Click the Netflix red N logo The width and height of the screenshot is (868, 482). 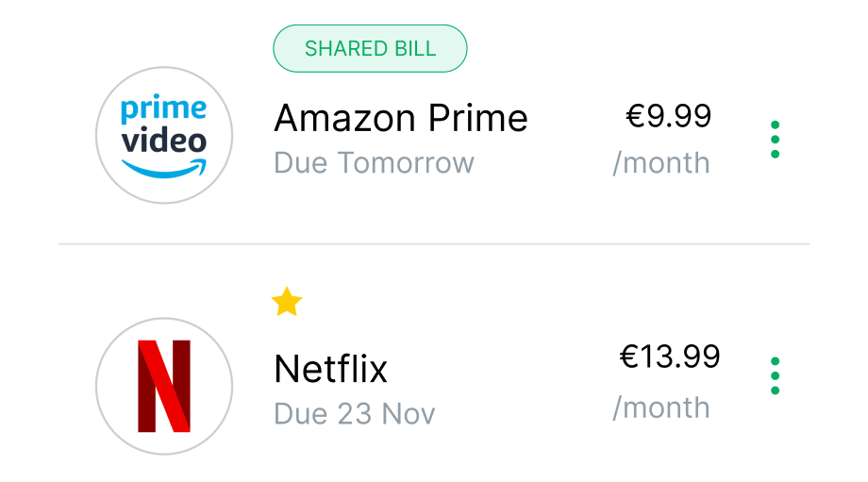(164, 386)
